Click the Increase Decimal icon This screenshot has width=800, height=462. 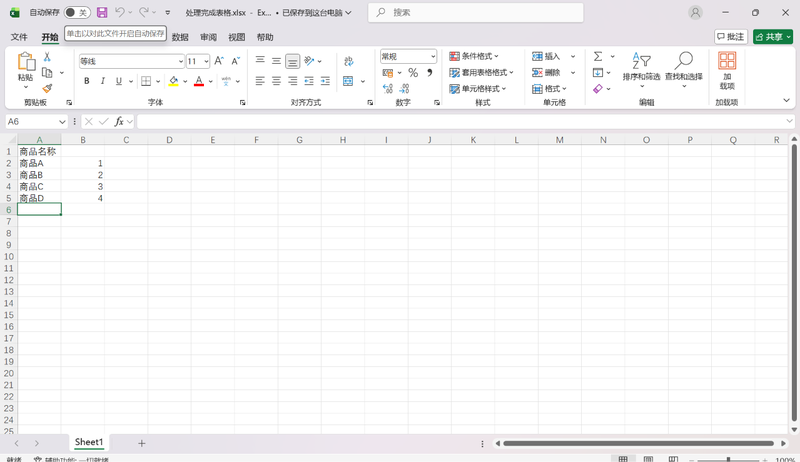click(x=388, y=89)
